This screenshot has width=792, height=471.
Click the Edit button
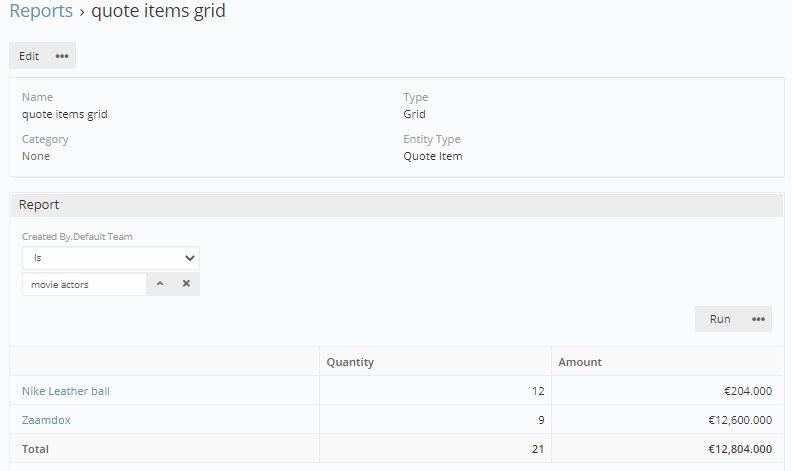[x=29, y=56]
